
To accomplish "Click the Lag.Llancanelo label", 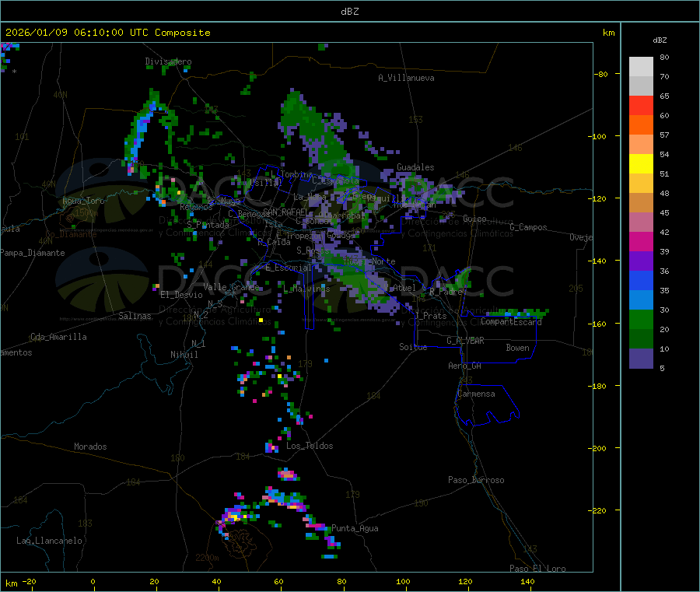I will coord(49,541).
